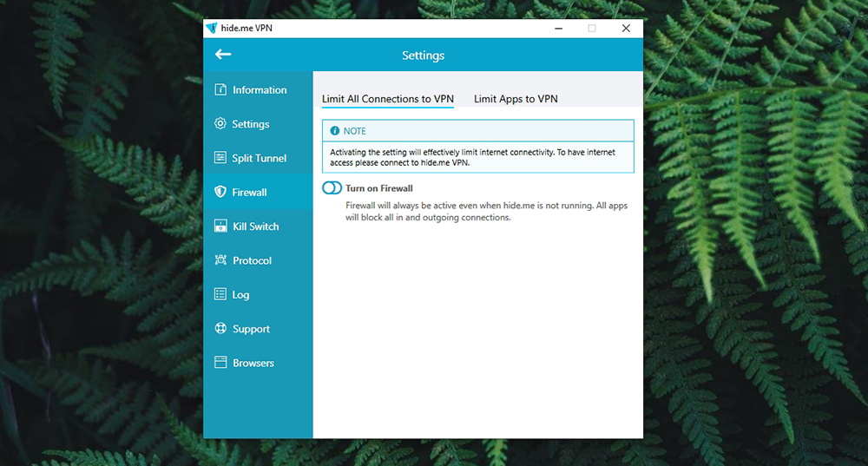Click the 'Settings' header title
868x466 pixels.
click(x=423, y=56)
